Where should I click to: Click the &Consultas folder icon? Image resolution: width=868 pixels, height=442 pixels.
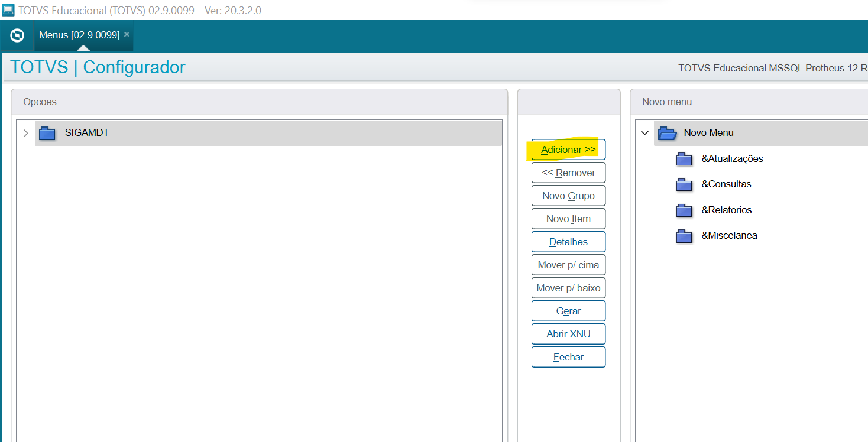tap(684, 184)
